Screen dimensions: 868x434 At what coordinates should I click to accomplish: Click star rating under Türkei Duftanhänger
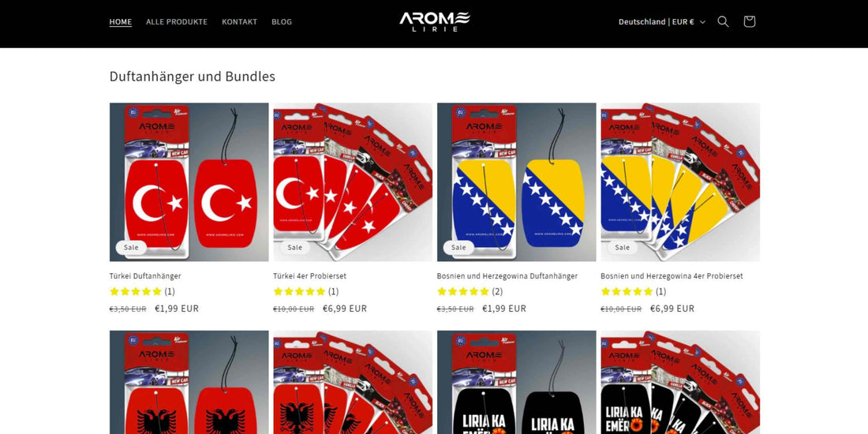pyautogui.click(x=136, y=291)
